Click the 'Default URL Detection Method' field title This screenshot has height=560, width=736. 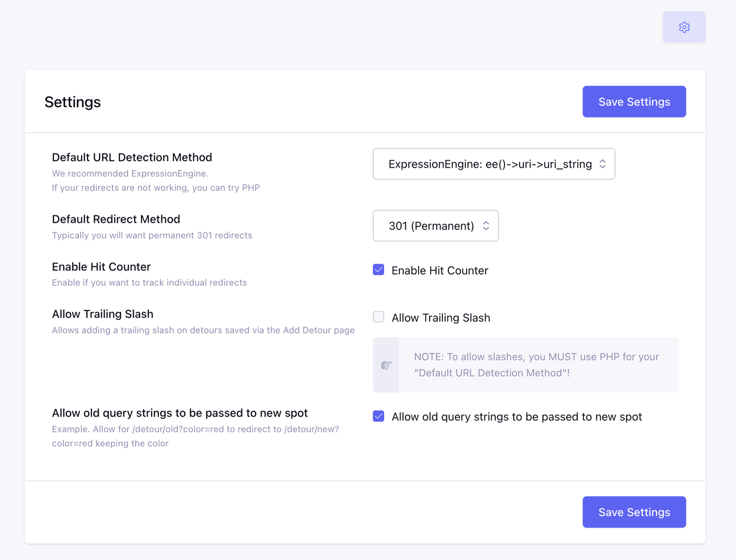132,157
